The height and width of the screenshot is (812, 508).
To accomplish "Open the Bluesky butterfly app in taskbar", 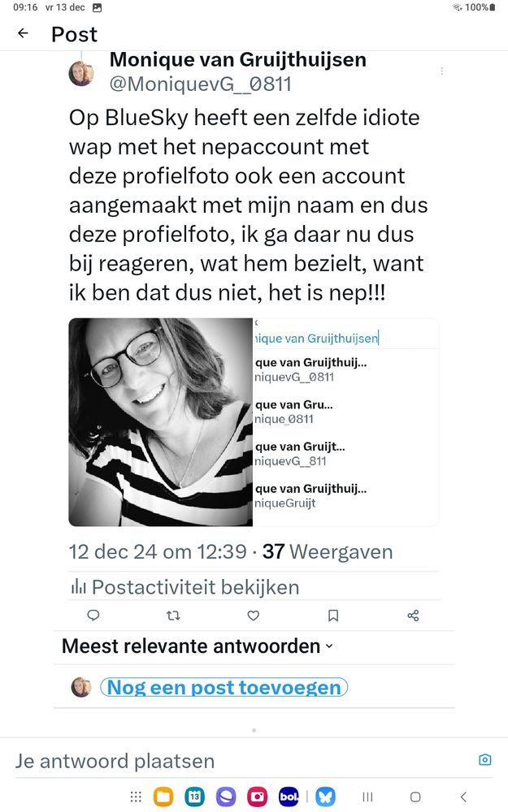I will tap(326, 797).
